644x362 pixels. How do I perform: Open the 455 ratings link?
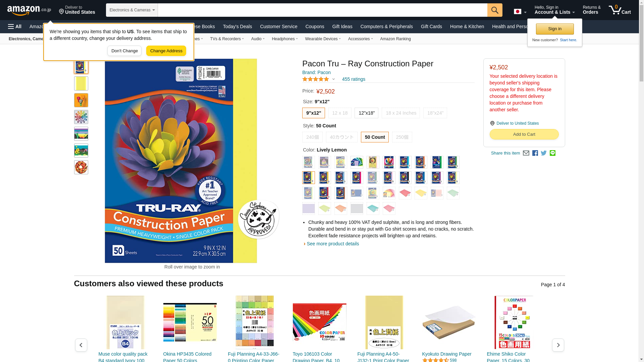[354, 79]
